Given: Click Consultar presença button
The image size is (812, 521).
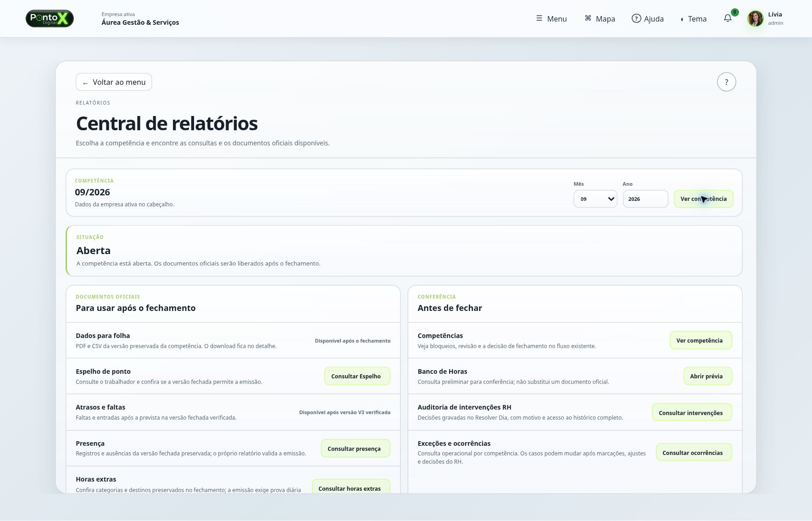Looking at the screenshot, I should click(x=355, y=449).
